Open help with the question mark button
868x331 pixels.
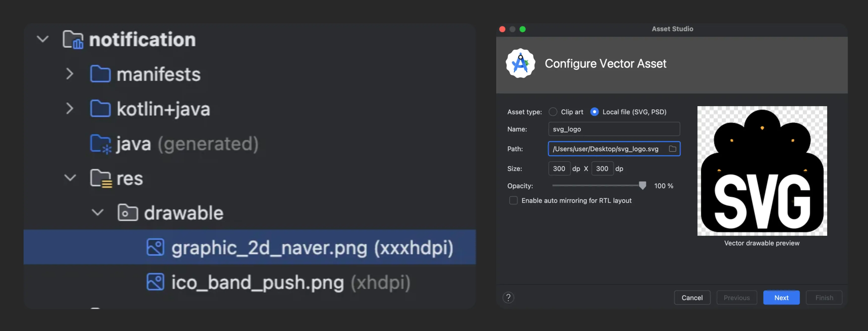tap(508, 297)
